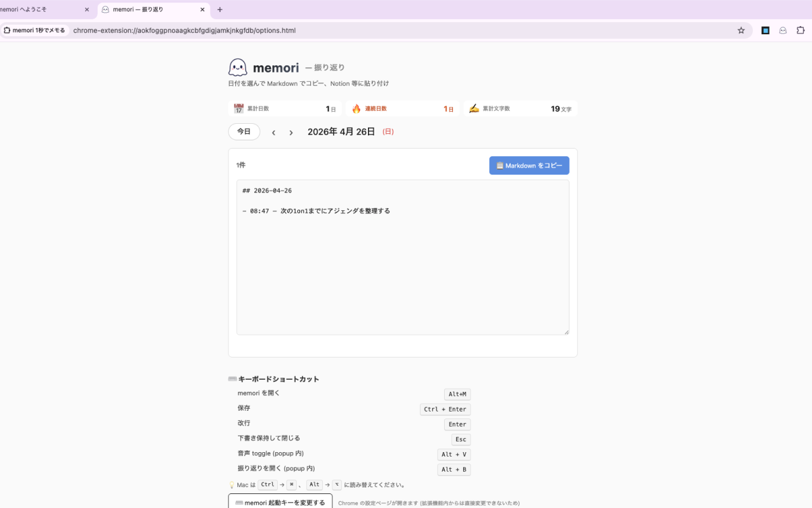Click the pencil icon beside 累計文字数
Image resolution: width=812 pixels, height=508 pixels.
click(474, 109)
